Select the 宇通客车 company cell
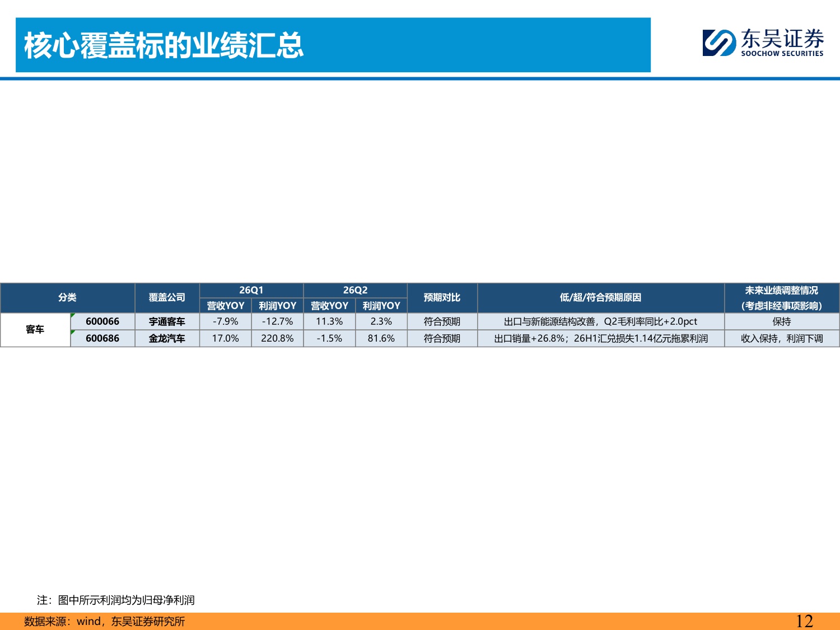 tap(167, 321)
